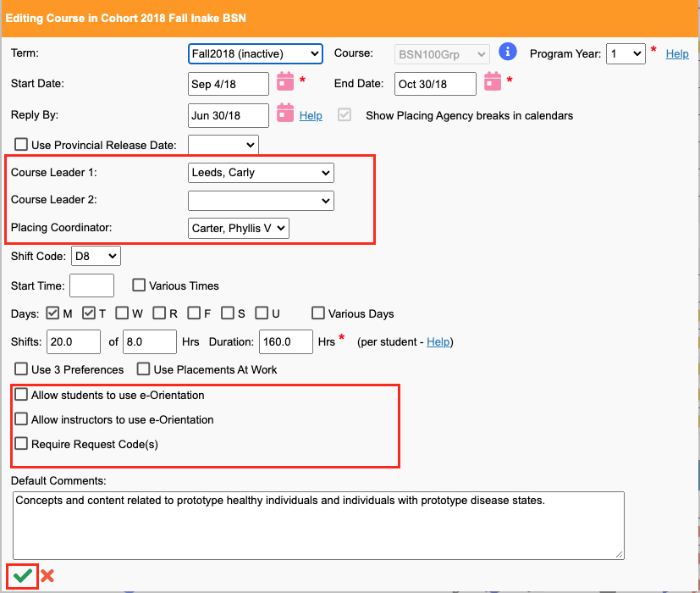Open the Placing Coordinator dropdown
The width and height of the screenshot is (700, 593).
(239, 229)
